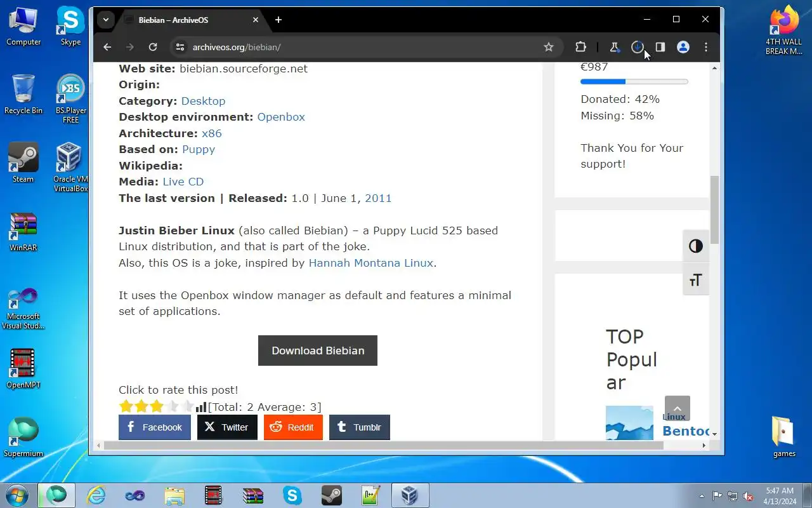Toggle high contrast accessibility button
Screen dimensions: 812x508
[696, 246]
